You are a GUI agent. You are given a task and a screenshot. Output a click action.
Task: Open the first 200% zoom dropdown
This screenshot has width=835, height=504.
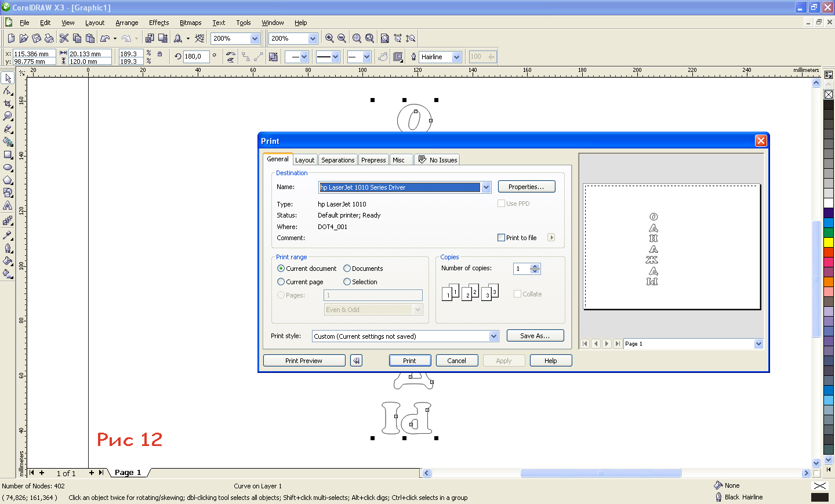(255, 38)
